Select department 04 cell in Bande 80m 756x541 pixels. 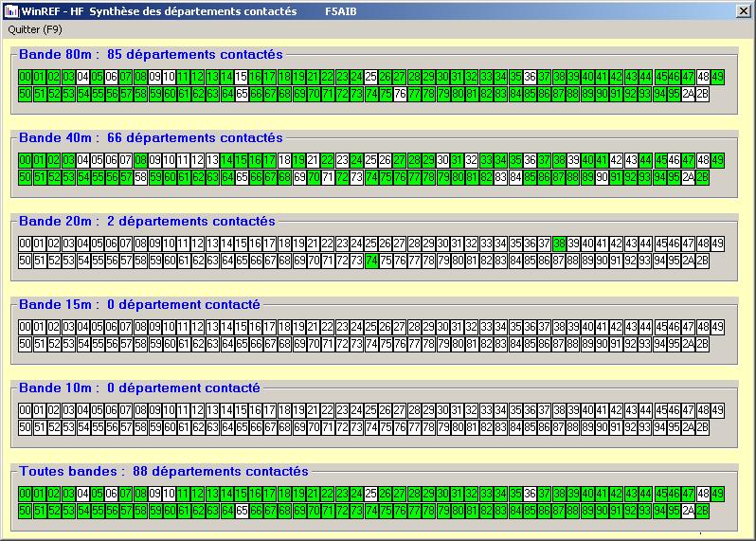coord(82,77)
